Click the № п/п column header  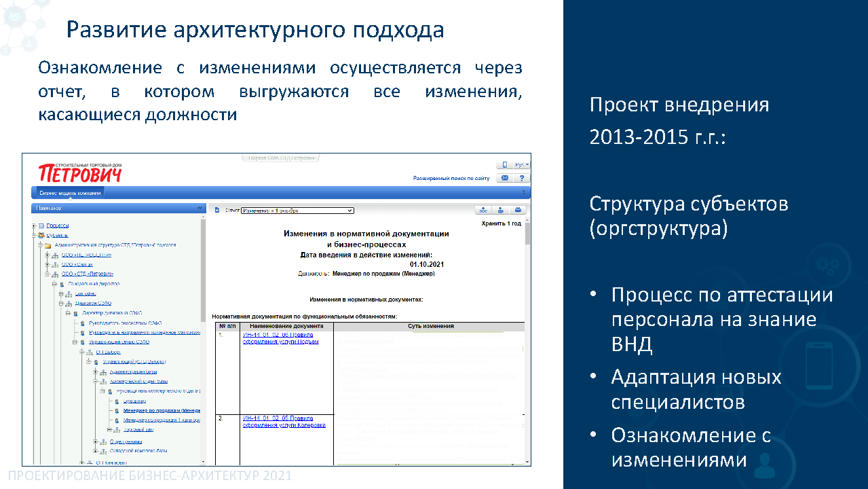227,326
